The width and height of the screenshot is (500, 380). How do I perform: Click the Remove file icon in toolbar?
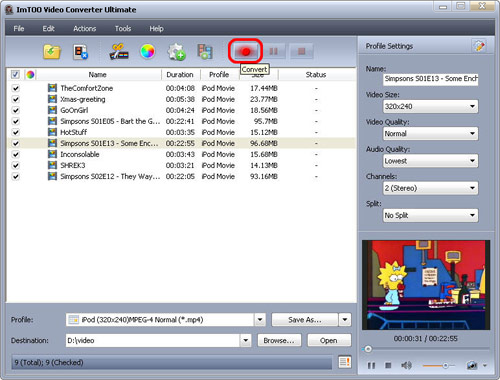point(80,52)
